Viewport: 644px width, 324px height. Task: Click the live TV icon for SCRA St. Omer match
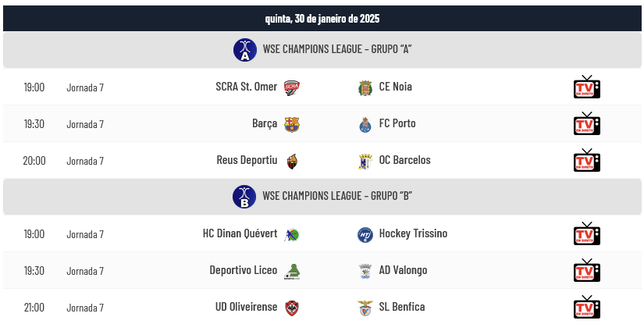pos(586,87)
